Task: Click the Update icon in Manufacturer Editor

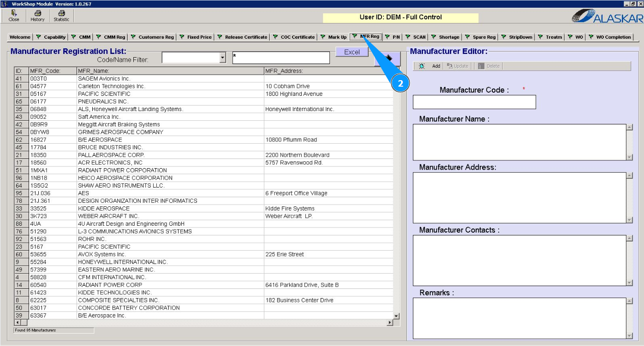Action: 450,66
